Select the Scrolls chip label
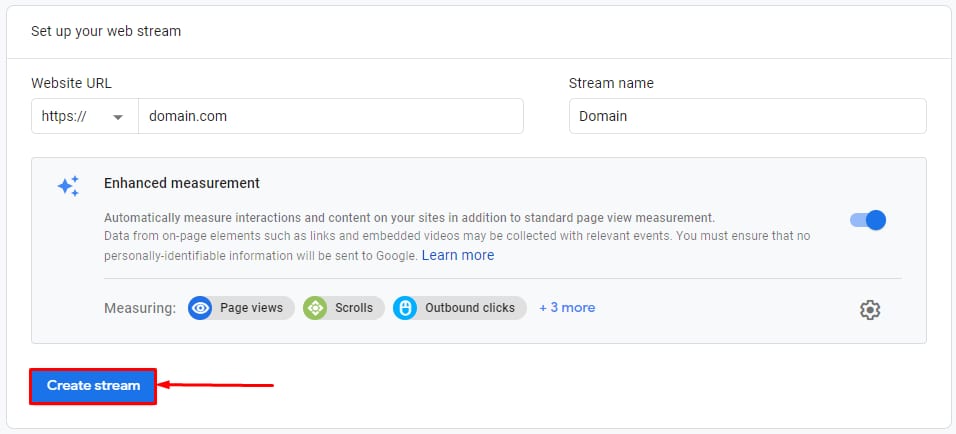The height and width of the screenshot is (434, 956). (354, 308)
